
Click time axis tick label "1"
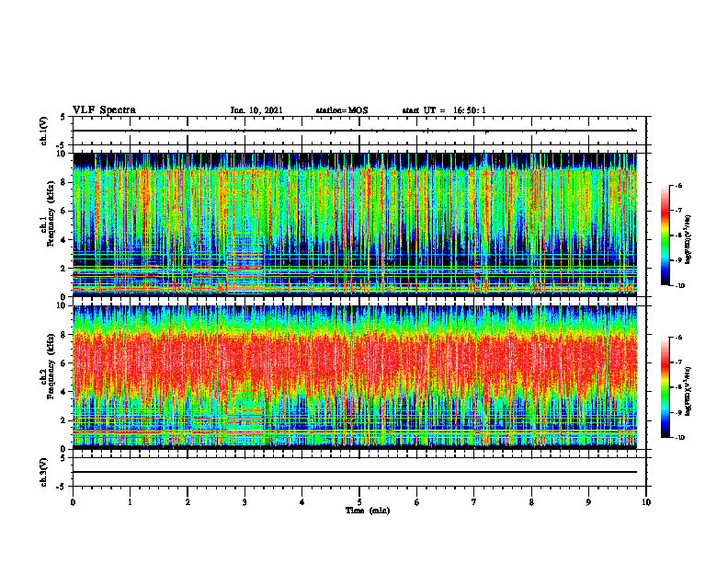tap(130, 502)
